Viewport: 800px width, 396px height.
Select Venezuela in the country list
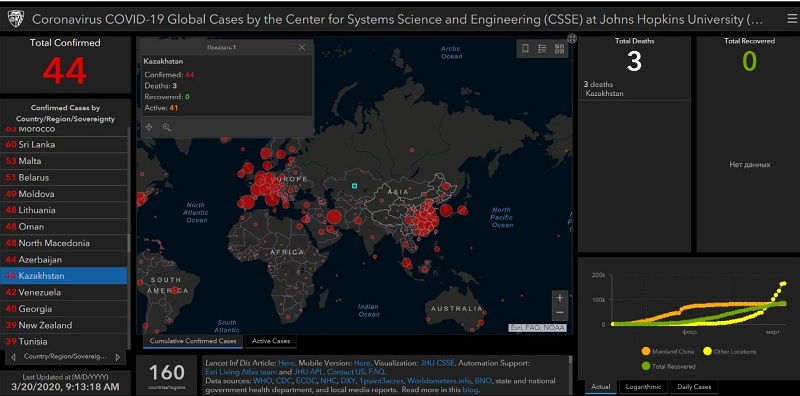point(63,292)
